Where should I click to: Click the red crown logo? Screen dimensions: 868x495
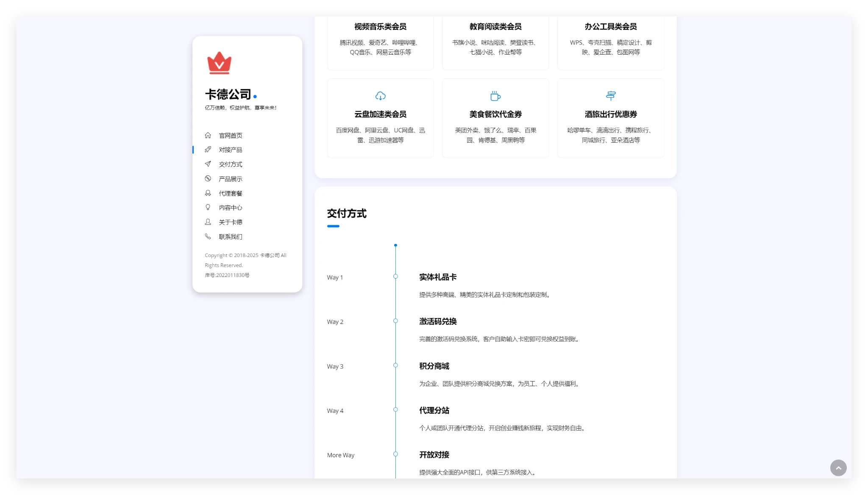(219, 63)
